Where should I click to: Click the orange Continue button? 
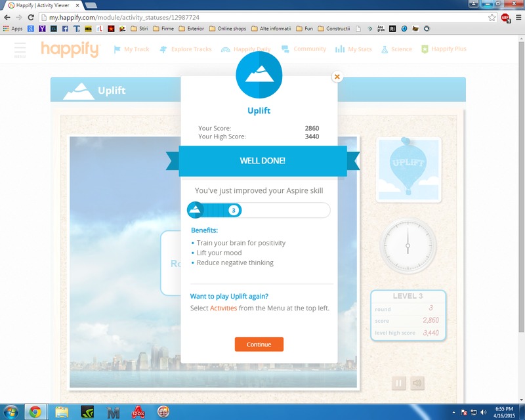259,345
